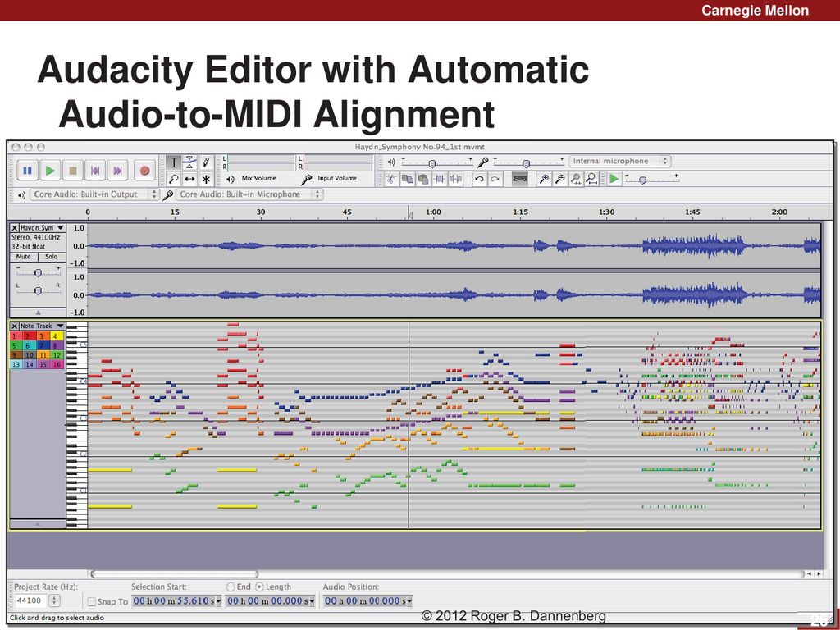Click the output volume slider handle
Screen dimensions: 840x630
431,163
